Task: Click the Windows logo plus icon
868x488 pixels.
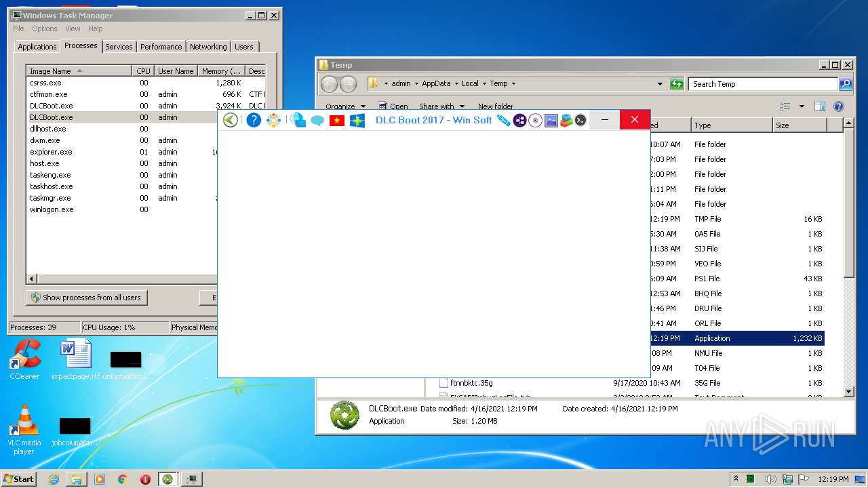Action: (357, 121)
